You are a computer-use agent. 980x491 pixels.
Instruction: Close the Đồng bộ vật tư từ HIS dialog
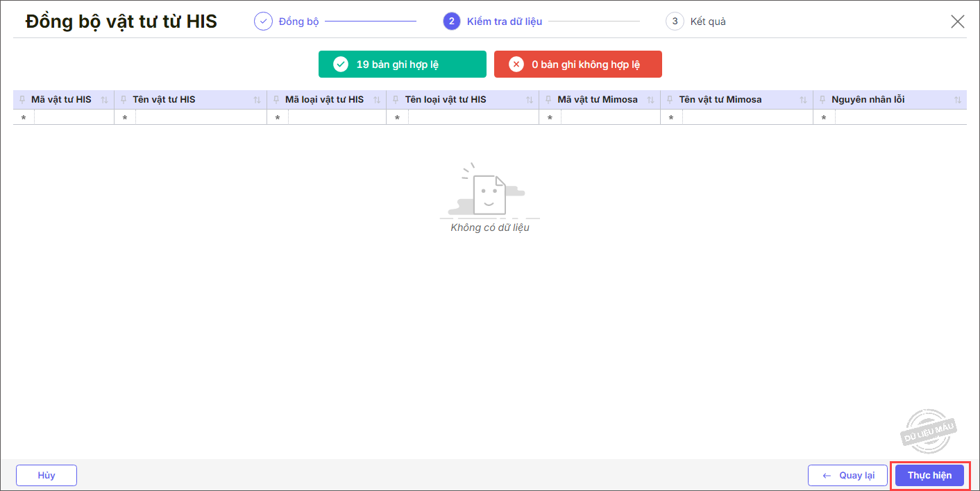(x=958, y=21)
